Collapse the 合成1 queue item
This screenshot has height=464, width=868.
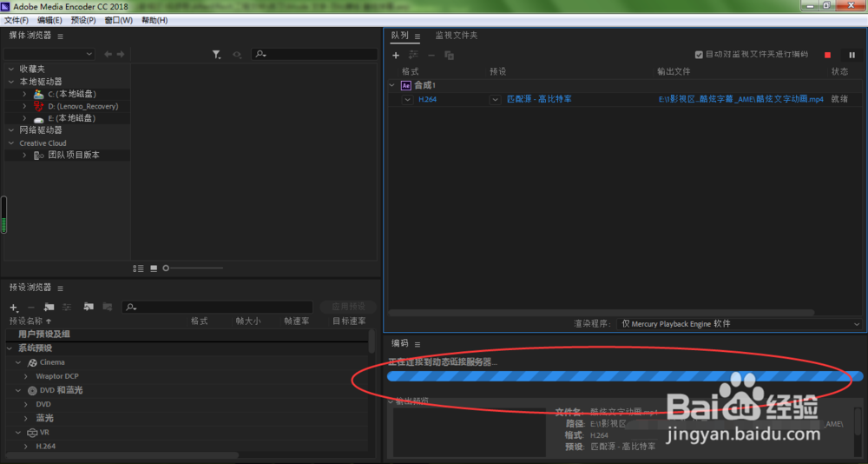pyautogui.click(x=392, y=85)
